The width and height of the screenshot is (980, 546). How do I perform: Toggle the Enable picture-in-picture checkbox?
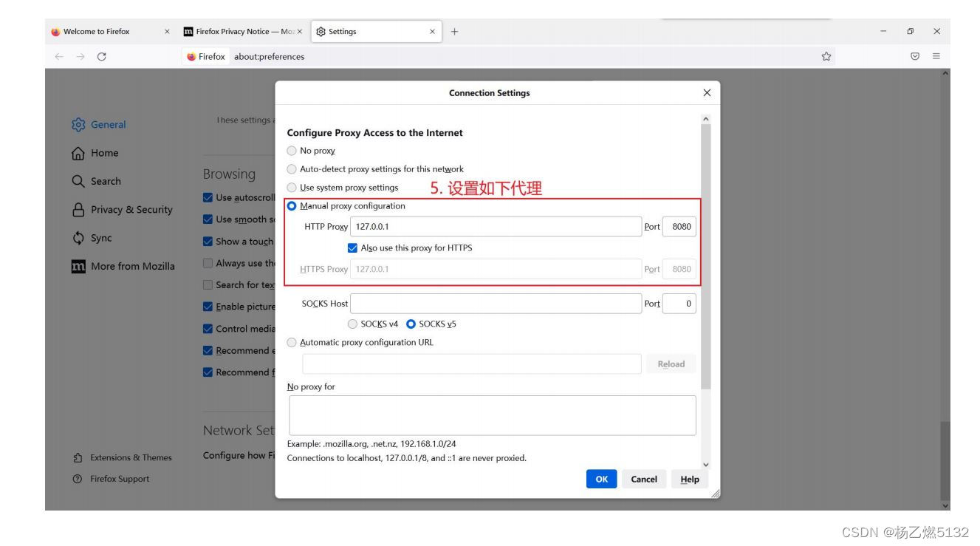point(208,307)
